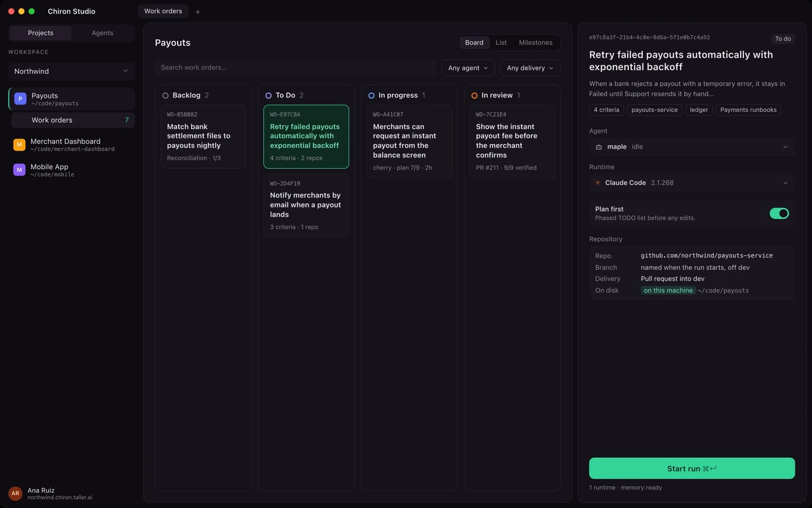Click 'Pull request into dev' delivery value
Image resolution: width=812 pixels, height=508 pixels.
672,279
